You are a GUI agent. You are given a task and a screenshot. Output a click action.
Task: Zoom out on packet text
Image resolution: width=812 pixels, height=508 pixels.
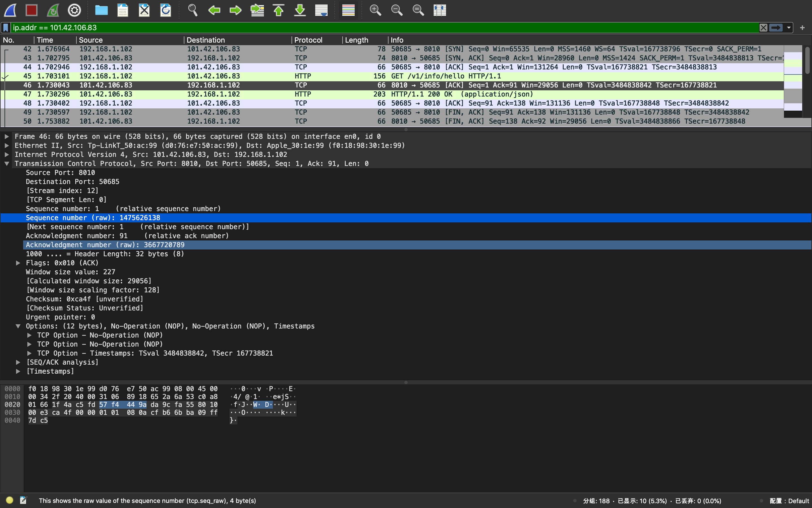click(397, 10)
